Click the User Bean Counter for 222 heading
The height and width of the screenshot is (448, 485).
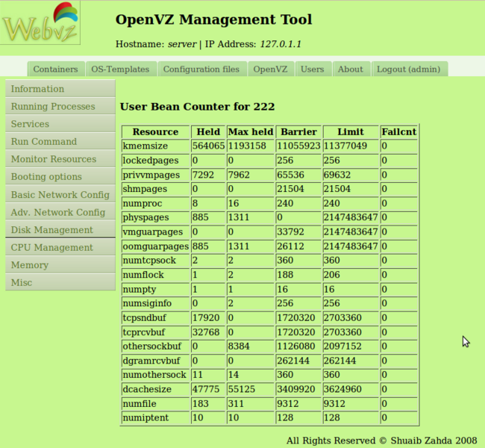tap(197, 107)
